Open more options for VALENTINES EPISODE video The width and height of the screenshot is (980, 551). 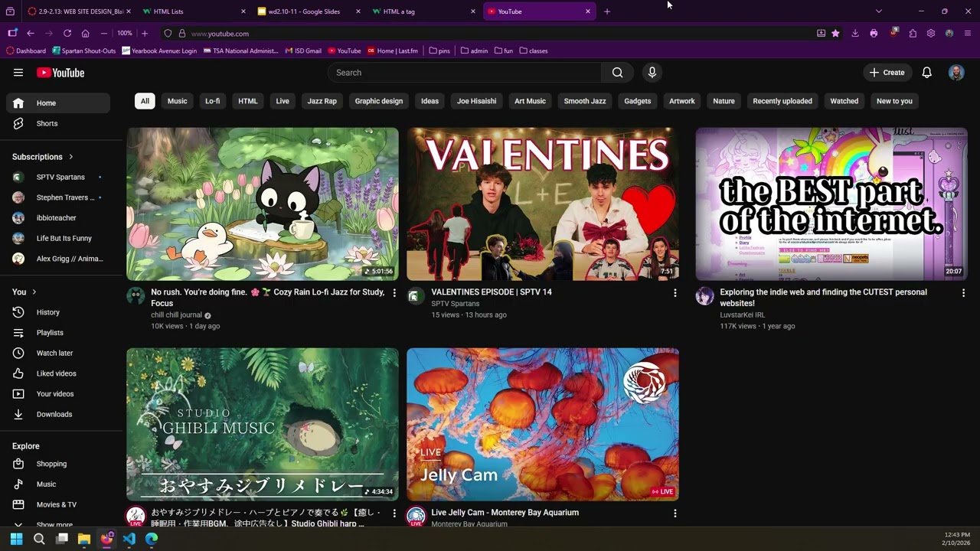[675, 293]
